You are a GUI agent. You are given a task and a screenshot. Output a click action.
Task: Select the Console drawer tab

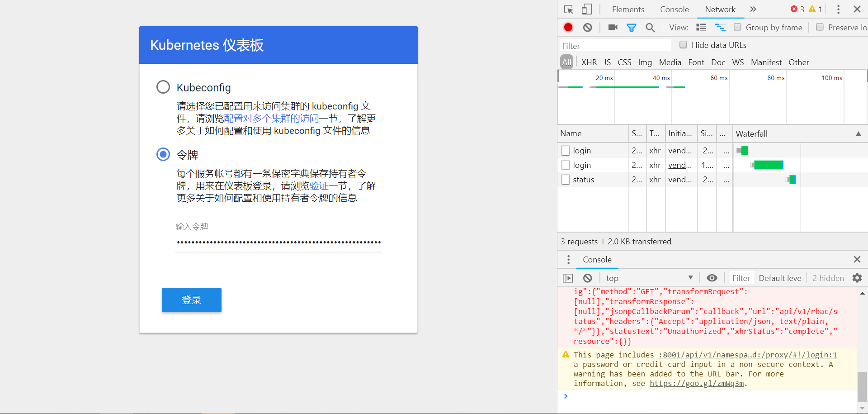point(597,260)
